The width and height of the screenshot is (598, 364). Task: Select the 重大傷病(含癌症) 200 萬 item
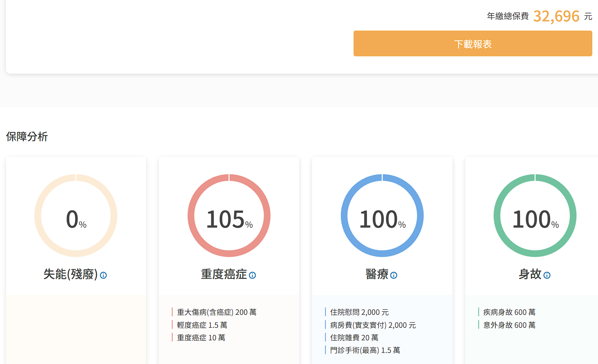(x=216, y=312)
